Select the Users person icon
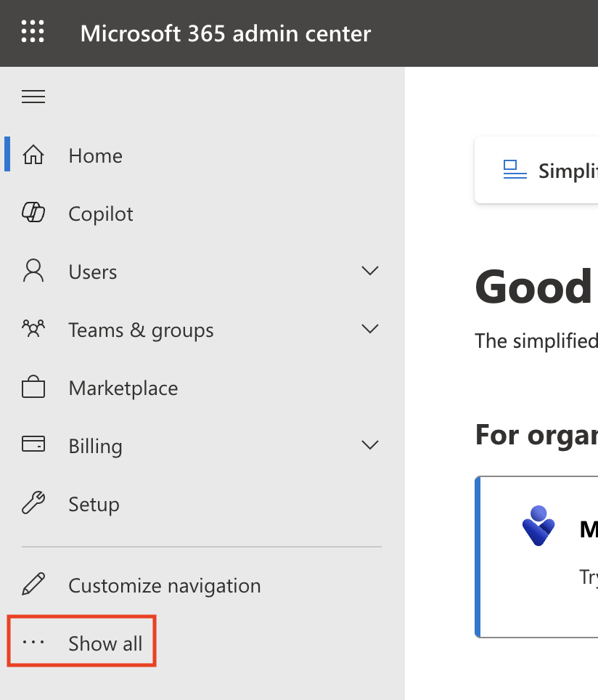The width and height of the screenshot is (598, 700). tap(33, 272)
